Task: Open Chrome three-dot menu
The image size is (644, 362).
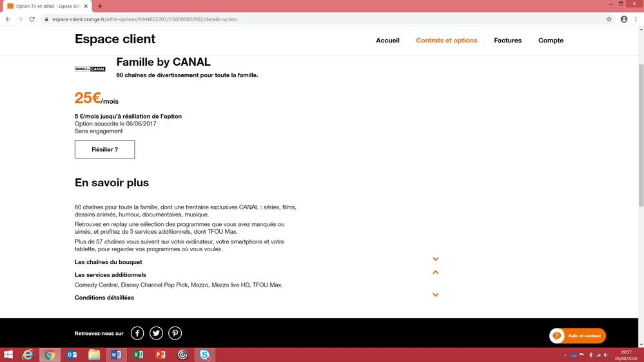Action: click(x=636, y=19)
